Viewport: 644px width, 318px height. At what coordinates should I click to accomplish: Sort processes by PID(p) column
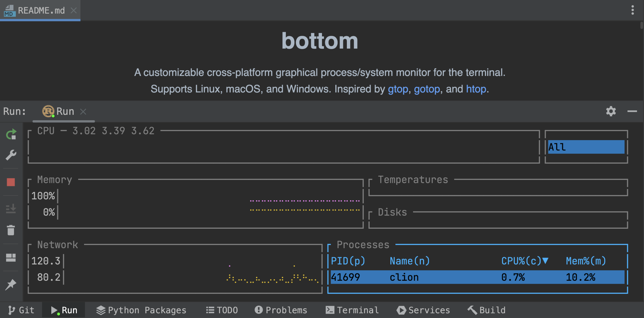tap(348, 261)
